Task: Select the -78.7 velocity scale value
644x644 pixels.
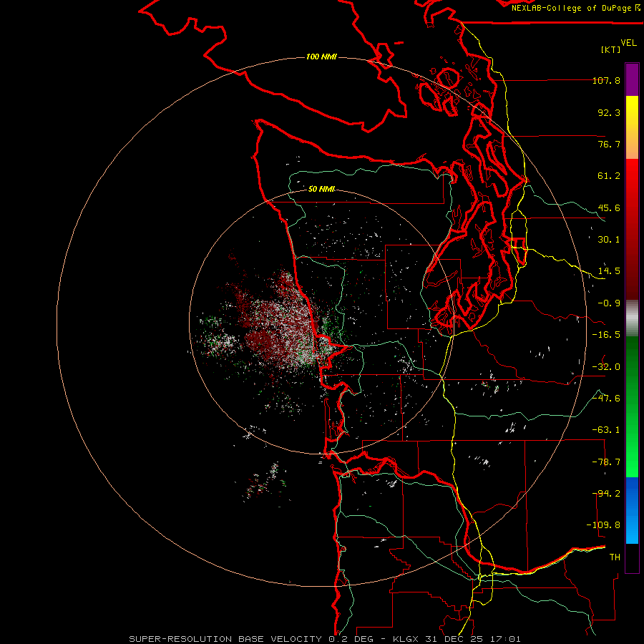Action: coord(606,462)
